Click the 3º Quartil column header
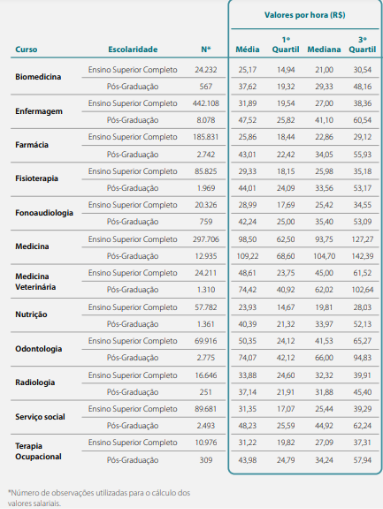Viewport: 383px width, 509px height. 362,45
